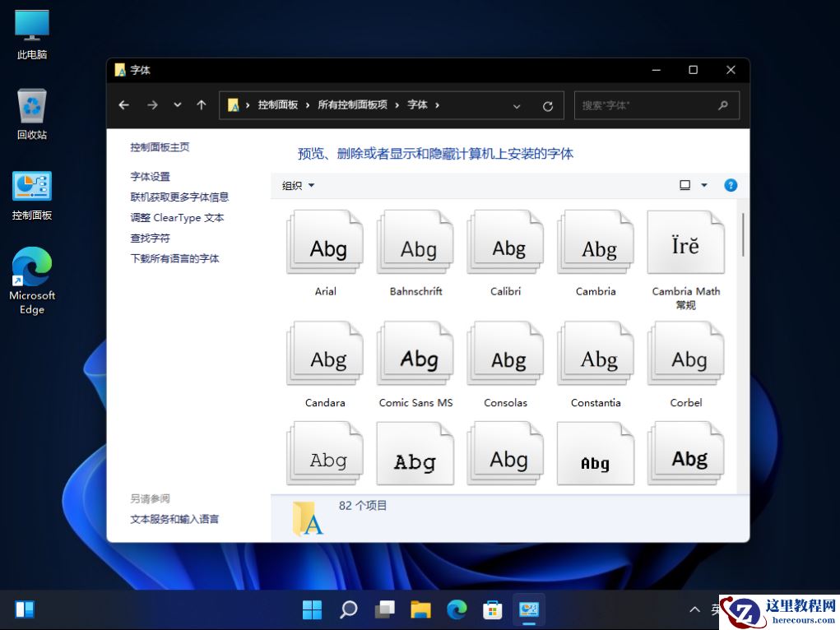The height and width of the screenshot is (630, 840).
Task: Click the up arrow to go to parent folder
Action: pyautogui.click(x=201, y=104)
